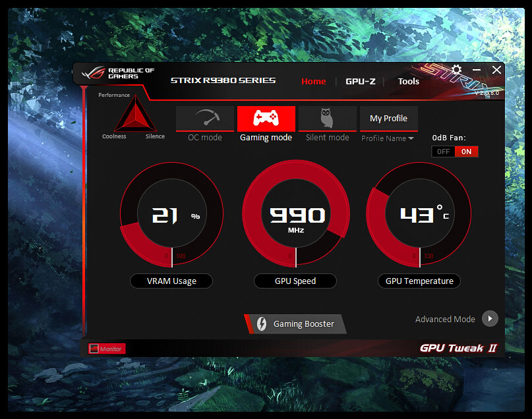Click the GPU Temperature label
Image resolution: width=532 pixels, height=419 pixels.
pyautogui.click(x=419, y=281)
